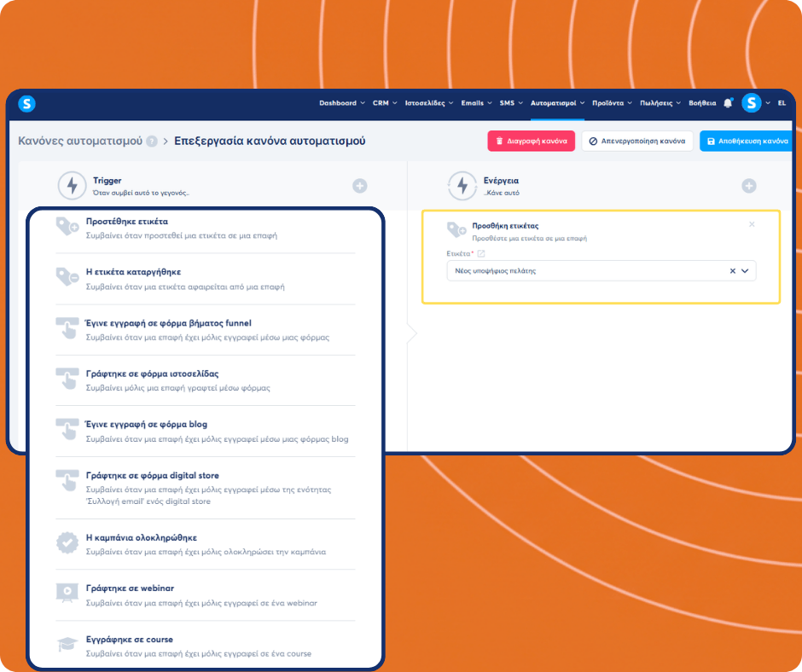Click the hand icon for φόρμα ιστοσελίδας
The image size is (802, 672).
pyautogui.click(x=67, y=379)
